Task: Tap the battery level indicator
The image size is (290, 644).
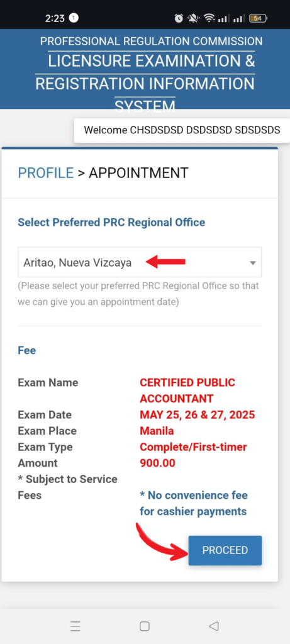Action: [x=259, y=18]
